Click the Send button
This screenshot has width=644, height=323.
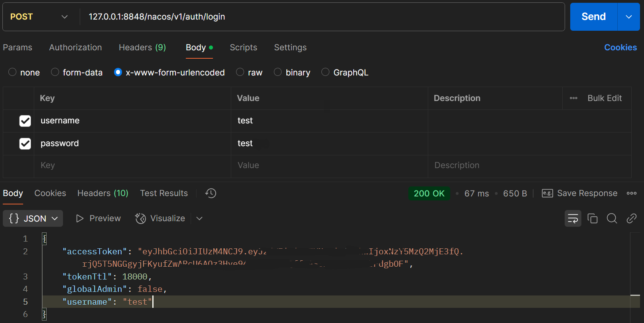[593, 17]
